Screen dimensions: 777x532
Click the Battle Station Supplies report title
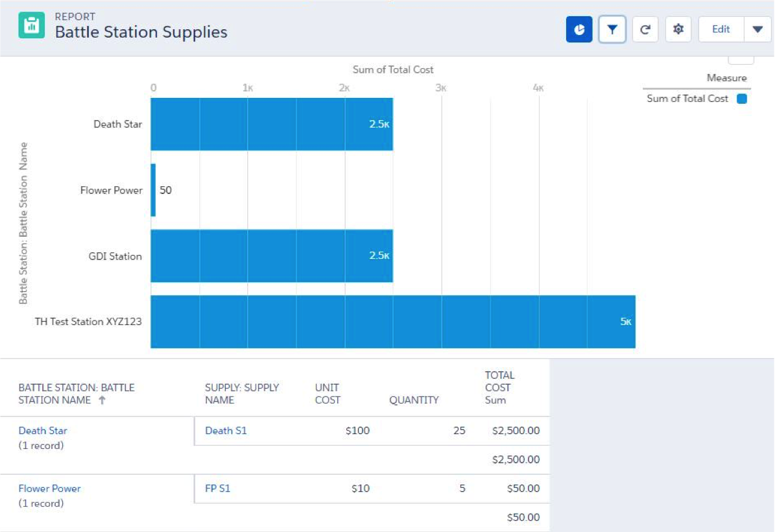click(x=141, y=32)
